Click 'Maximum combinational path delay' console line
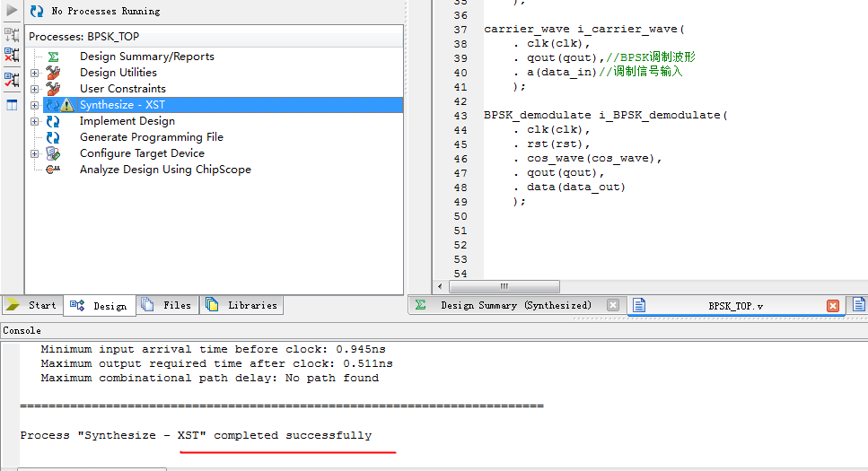Viewport: 868px width, 471px height. coord(209,378)
